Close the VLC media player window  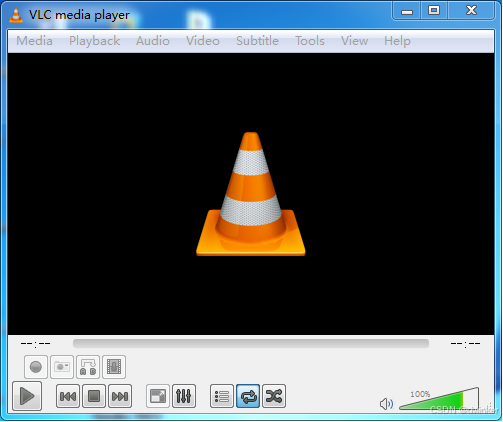click(471, 11)
